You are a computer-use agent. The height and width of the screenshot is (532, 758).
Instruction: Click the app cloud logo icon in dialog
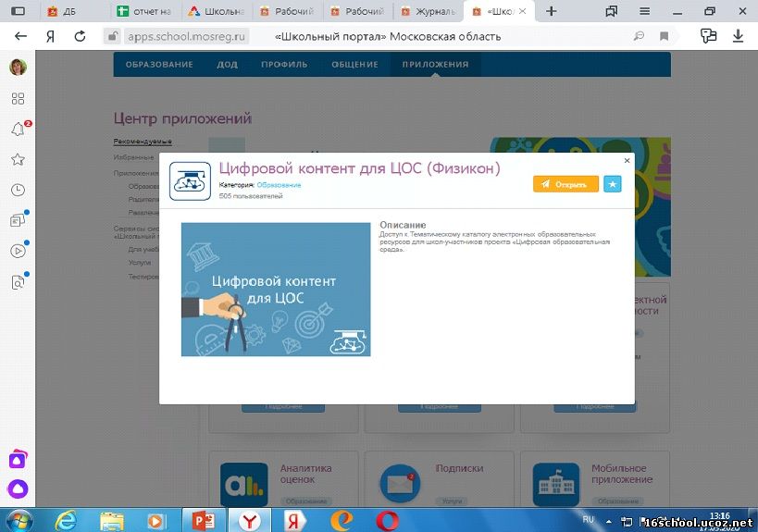tap(190, 181)
